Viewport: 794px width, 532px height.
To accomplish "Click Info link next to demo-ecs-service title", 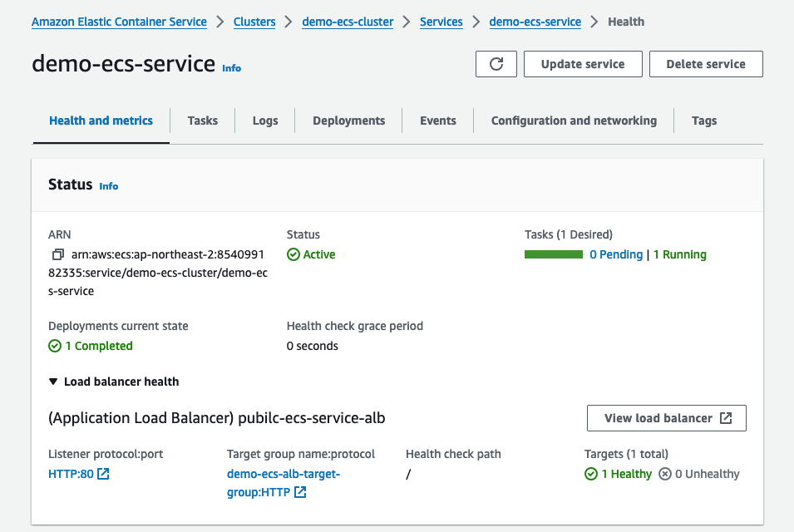I will pyautogui.click(x=231, y=68).
